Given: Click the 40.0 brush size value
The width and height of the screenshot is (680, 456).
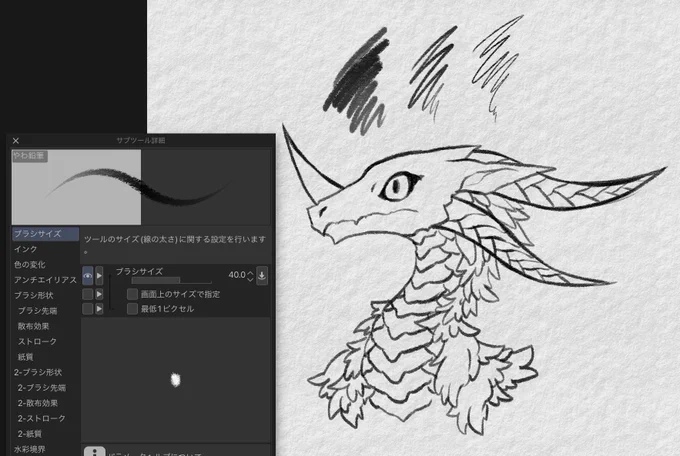Looking at the screenshot, I should pos(237,275).
